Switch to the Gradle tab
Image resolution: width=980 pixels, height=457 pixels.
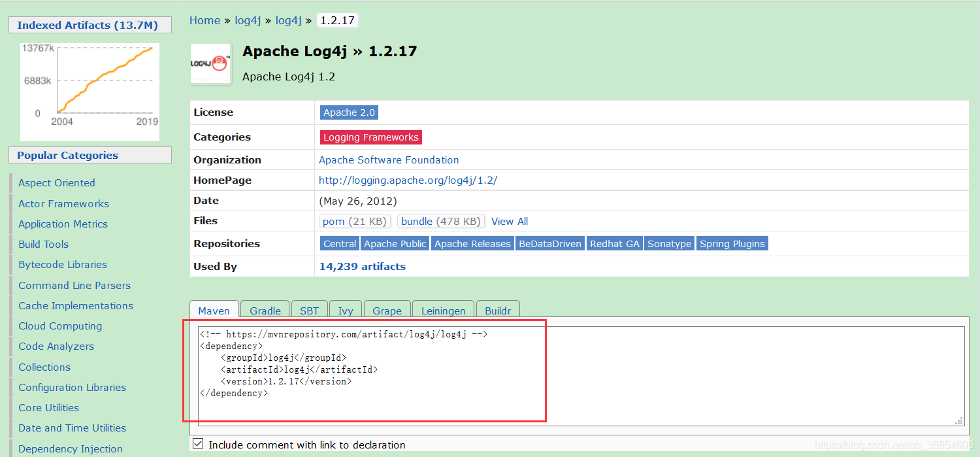coord(265,311)
